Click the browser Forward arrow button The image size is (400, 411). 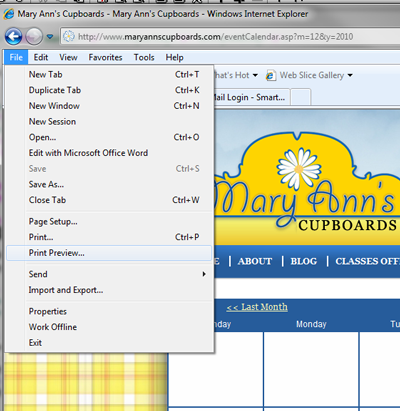34,36
